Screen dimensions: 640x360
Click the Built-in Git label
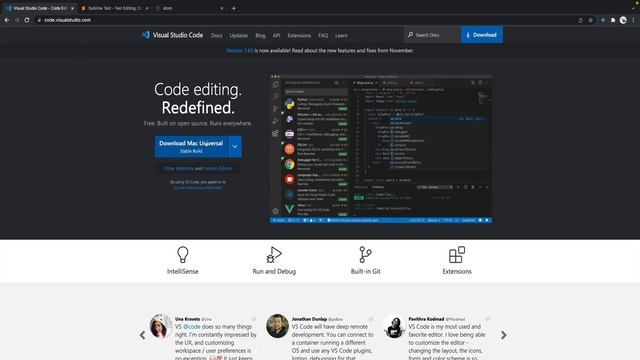[365, 271]
